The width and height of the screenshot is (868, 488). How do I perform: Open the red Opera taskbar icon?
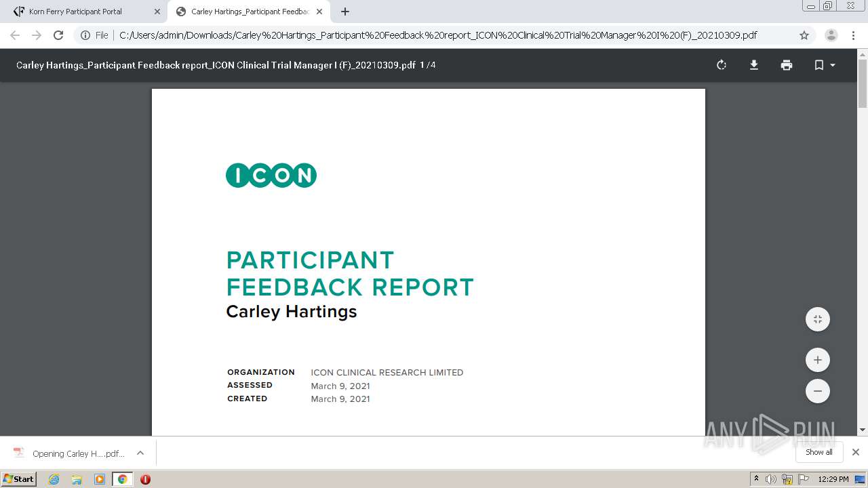coord(145,479)
